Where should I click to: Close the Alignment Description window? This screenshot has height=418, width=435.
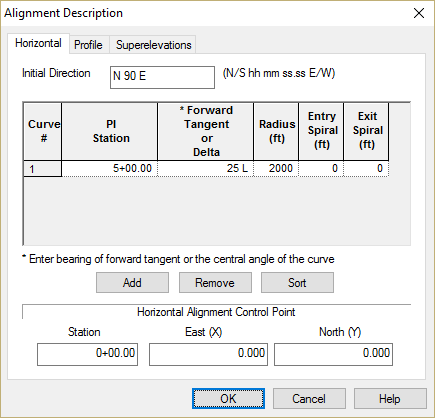coord(419,13)
